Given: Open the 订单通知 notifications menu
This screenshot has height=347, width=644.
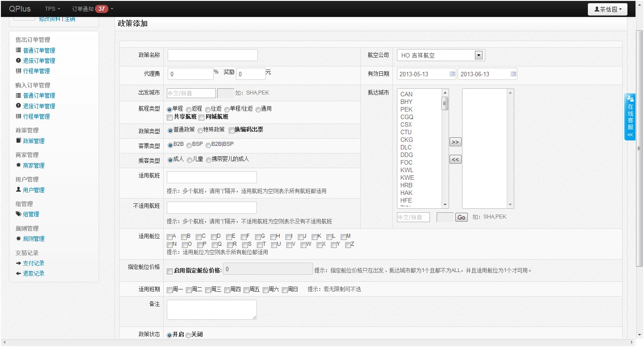Looking at the screenshot, I should point(92,9).
